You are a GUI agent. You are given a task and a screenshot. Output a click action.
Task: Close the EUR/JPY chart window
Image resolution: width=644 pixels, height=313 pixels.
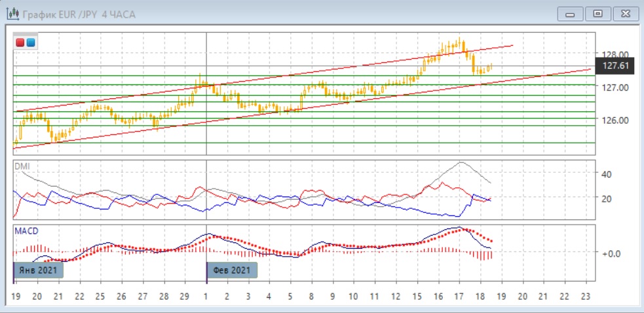coord(626,14)
